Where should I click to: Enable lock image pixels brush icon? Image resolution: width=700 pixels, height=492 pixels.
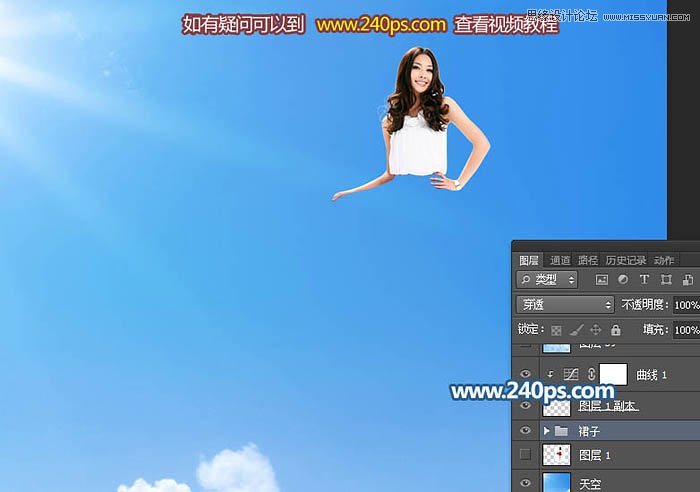[576, 330]
